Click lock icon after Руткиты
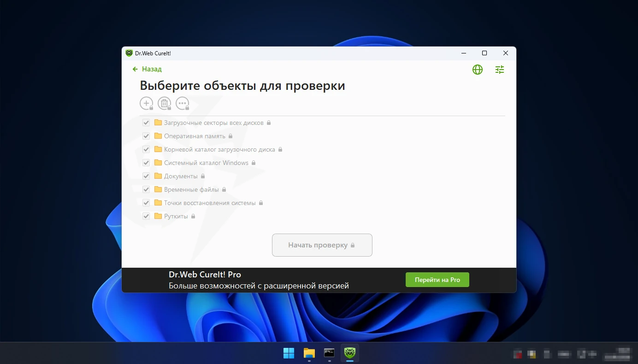638x364 pixels. (193, 217)
